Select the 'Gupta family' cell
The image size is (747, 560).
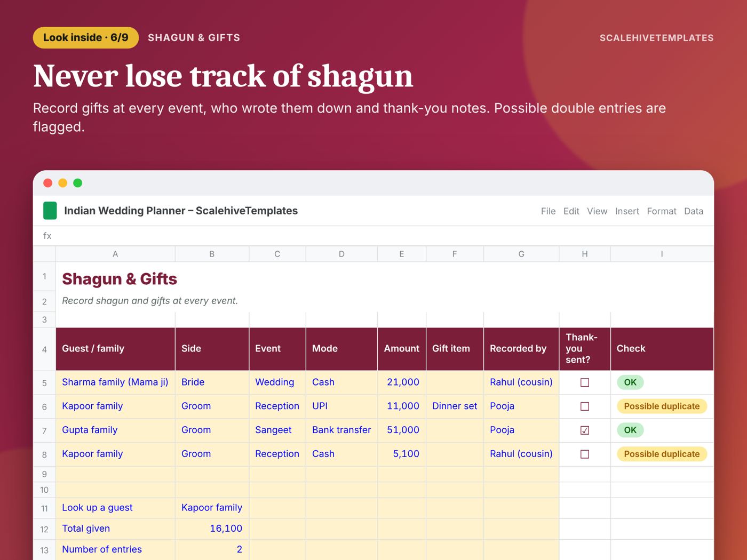click(115, 430)
